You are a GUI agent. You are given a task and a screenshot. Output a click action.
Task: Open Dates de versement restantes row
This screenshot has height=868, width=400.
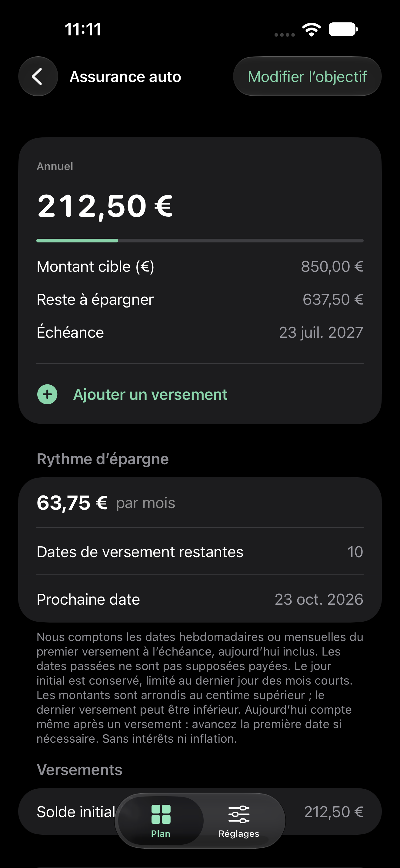point(200,552)
